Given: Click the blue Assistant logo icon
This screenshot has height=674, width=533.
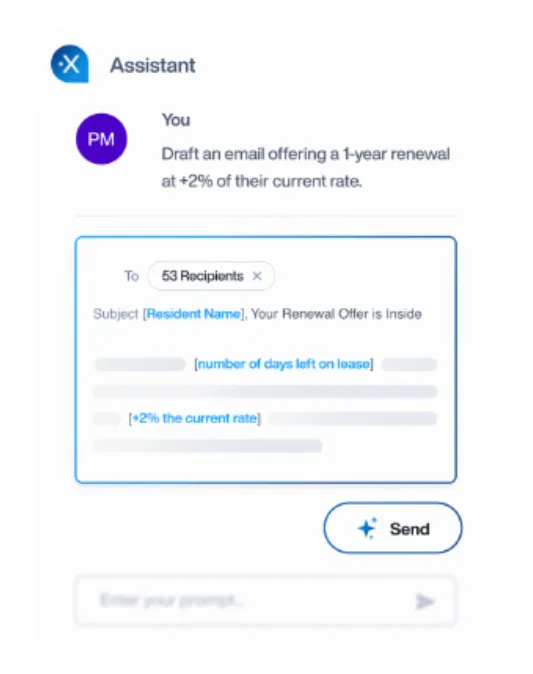Looking at the screenshot, I should coord(70,64).
